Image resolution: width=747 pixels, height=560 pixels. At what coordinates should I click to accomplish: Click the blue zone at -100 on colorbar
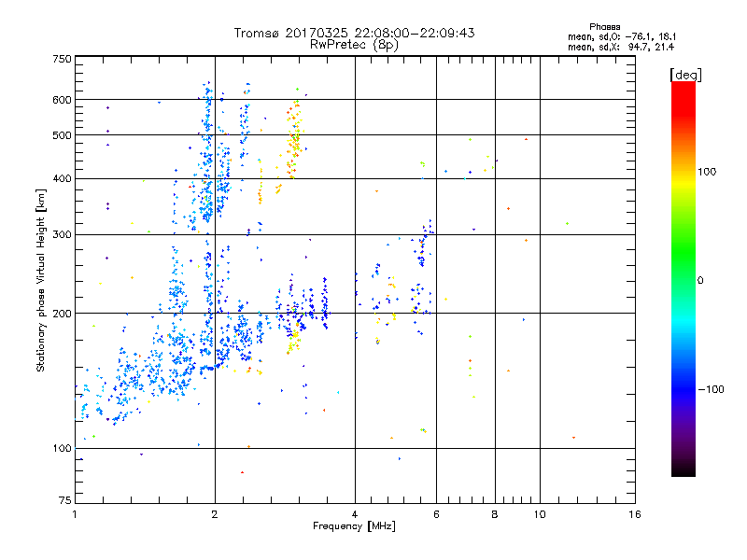tap(684, 389)
